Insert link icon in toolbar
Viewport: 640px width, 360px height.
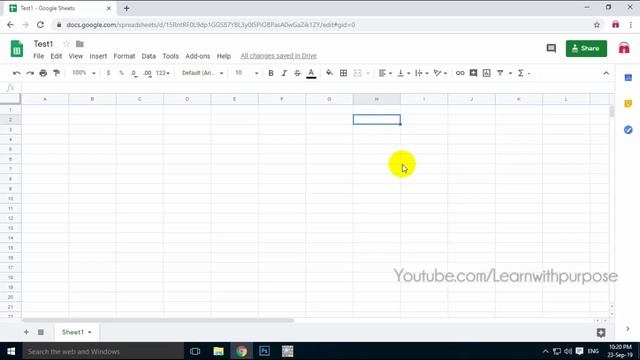click(460, 73)
